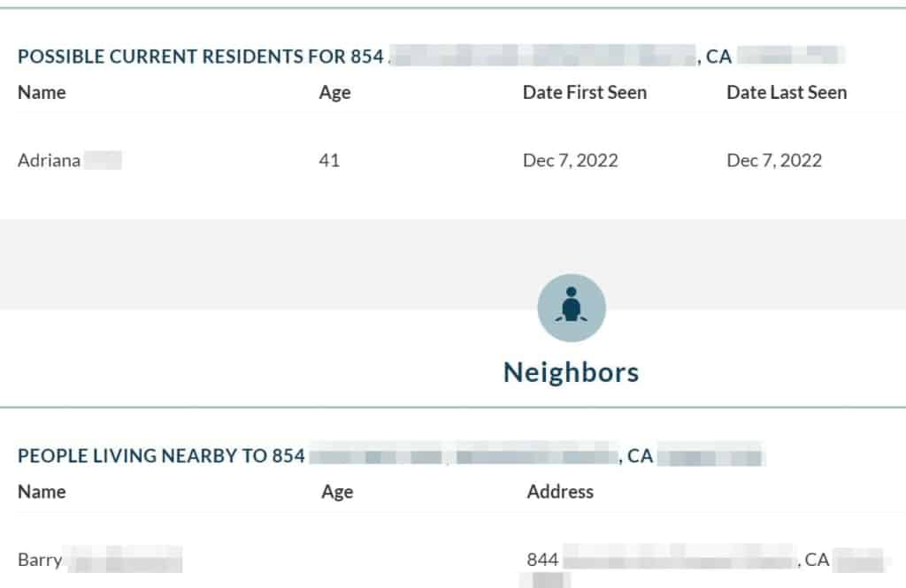Click the Address column header
This screenshot has width=906, height=588.
click(560, 492)
